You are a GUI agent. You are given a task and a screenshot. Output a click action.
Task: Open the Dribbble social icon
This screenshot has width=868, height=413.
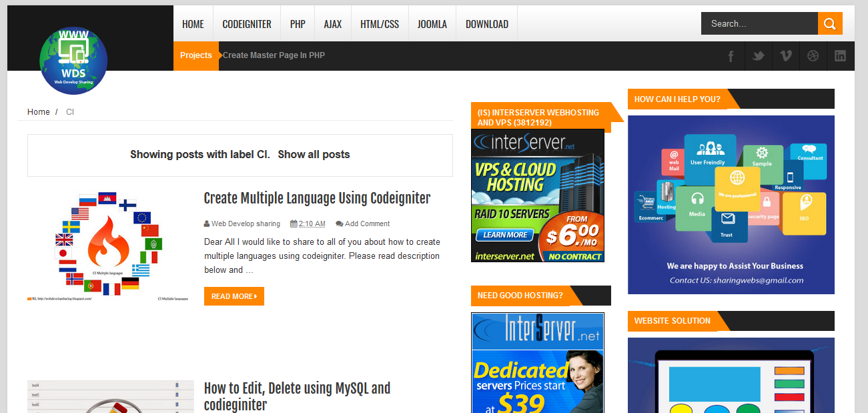pos(813,56)
